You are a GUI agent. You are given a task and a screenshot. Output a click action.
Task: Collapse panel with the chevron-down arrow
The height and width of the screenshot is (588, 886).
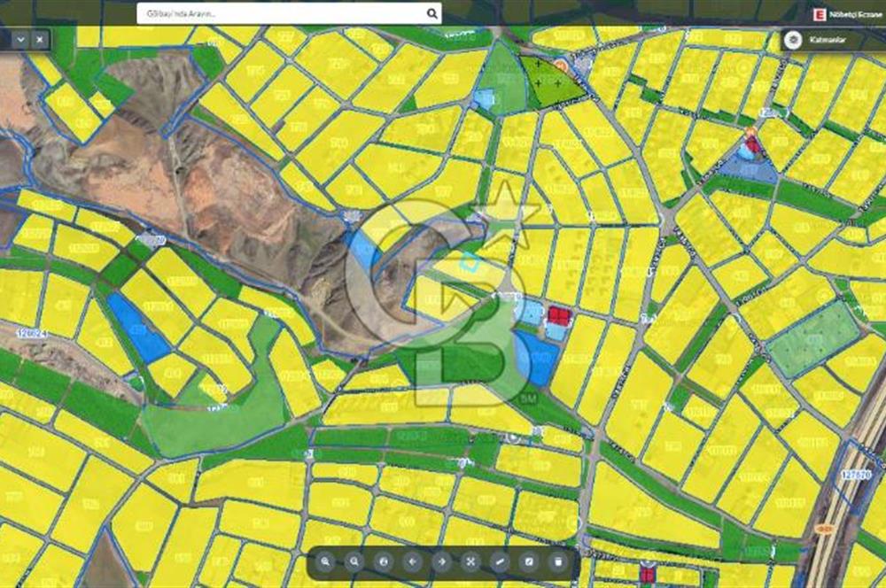[21, 40]
